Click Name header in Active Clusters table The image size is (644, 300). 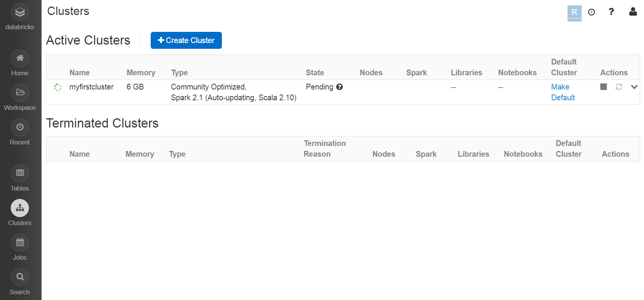pos(80,73)
